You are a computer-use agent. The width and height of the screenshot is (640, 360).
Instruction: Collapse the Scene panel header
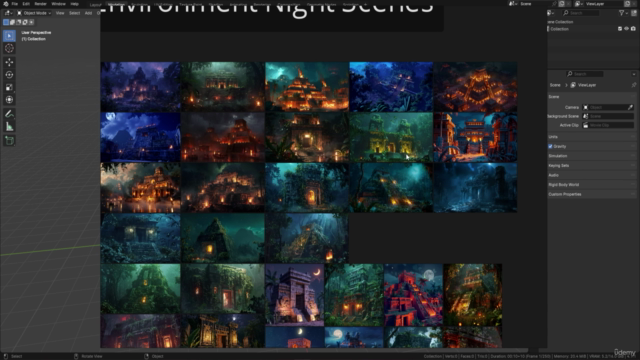click(x=591, y=97)
